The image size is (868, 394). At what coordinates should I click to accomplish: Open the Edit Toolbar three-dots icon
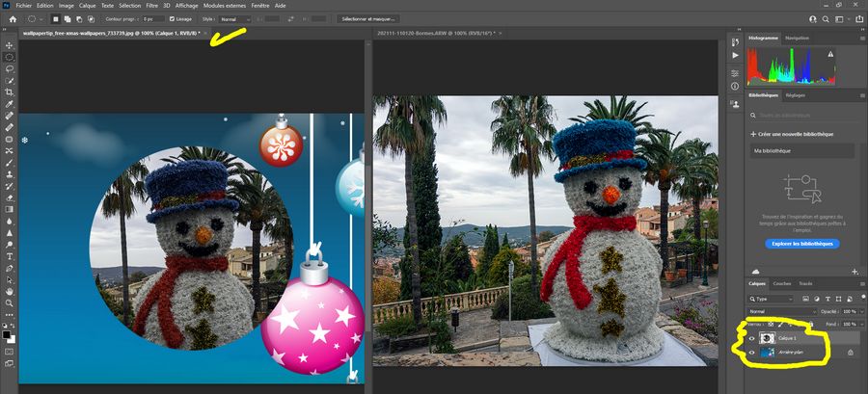click(x=10, y=316)
